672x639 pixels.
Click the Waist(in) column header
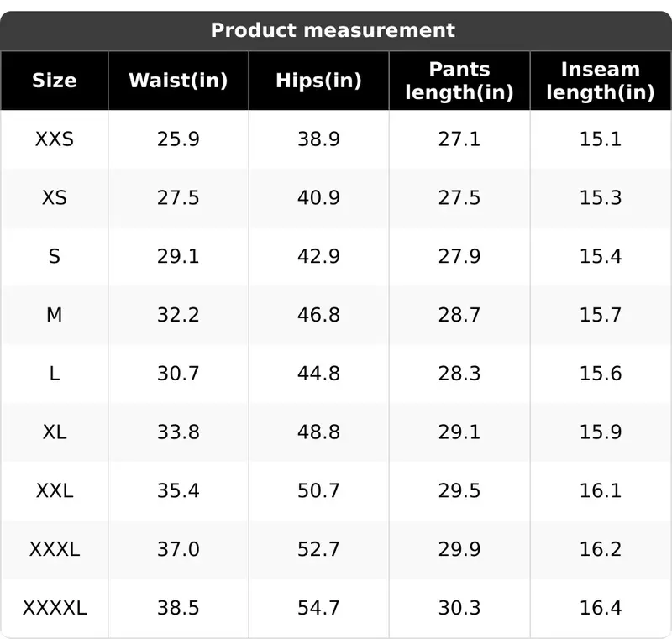pos(178,81)
